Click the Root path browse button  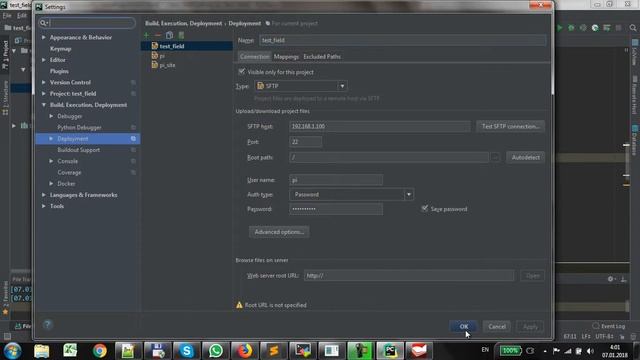point(495,157)
